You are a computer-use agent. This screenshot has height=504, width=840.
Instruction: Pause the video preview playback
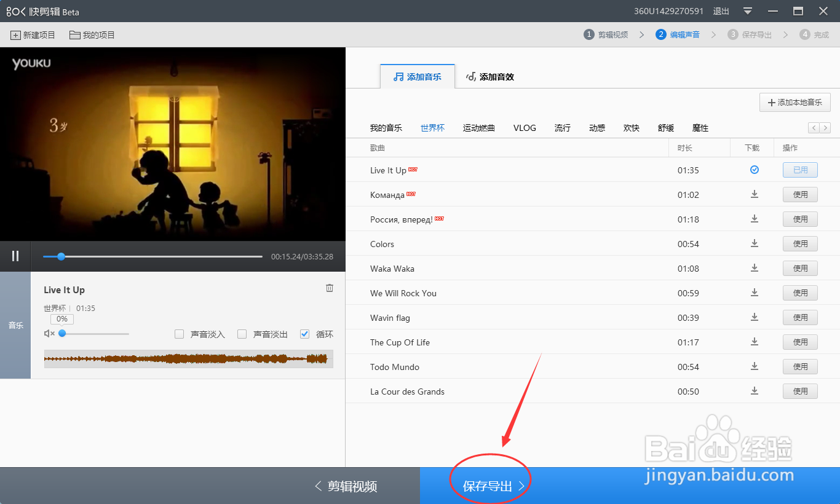click(x=15, y=256)
